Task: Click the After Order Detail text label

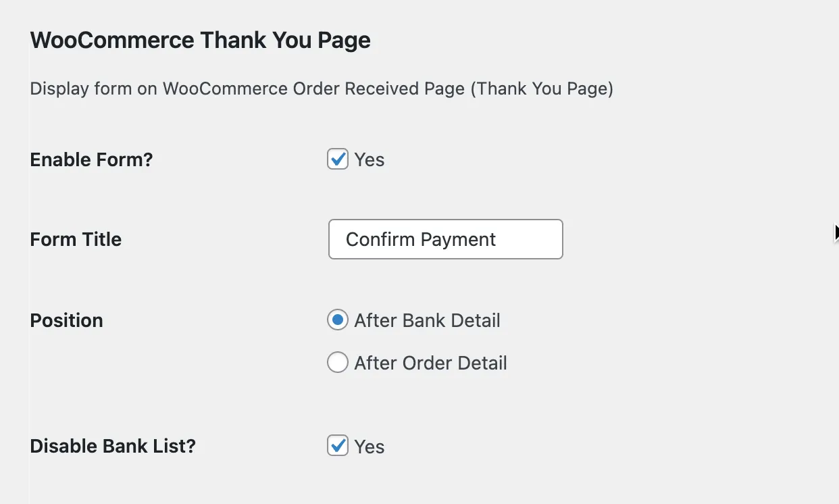Action: [430, 363]
